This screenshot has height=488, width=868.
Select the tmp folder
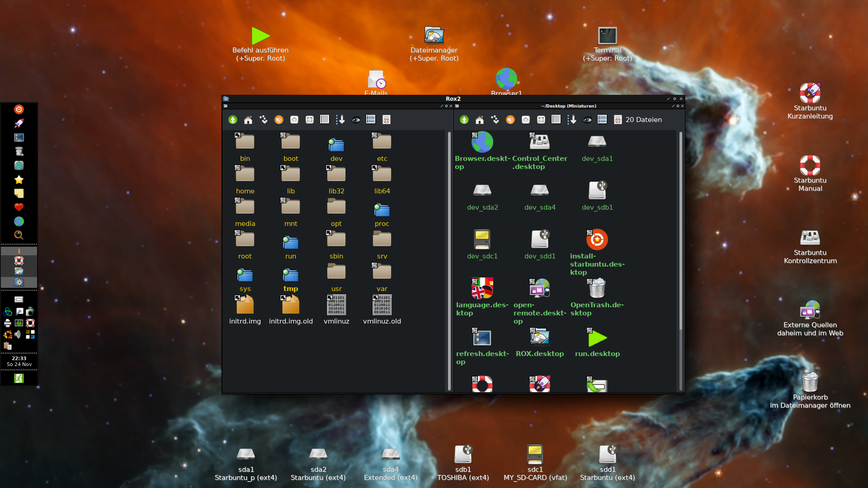[291, 279]
